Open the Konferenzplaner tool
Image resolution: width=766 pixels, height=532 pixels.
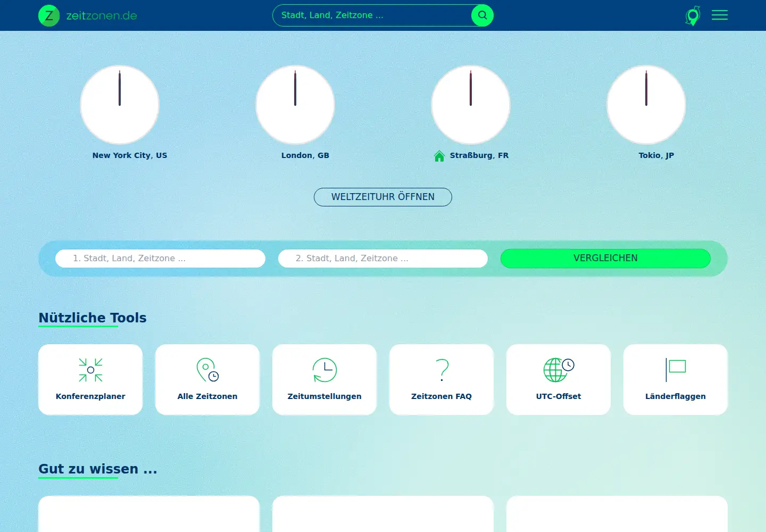tap(90, 379)
